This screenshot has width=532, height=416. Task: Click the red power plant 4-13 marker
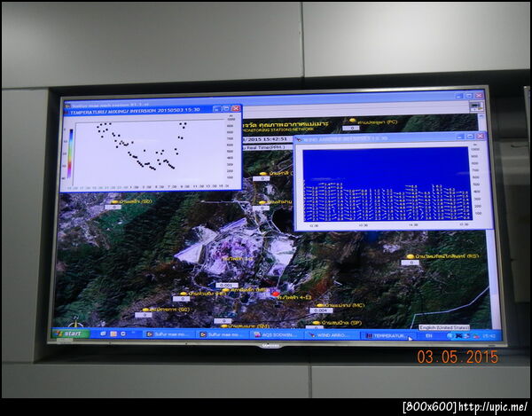[276, 294]
